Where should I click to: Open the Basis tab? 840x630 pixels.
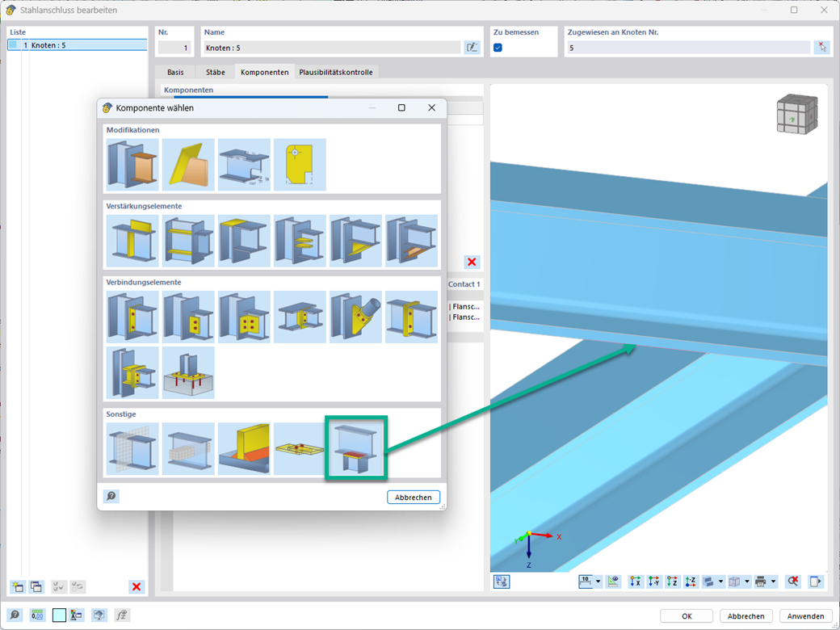click(175, 72)
